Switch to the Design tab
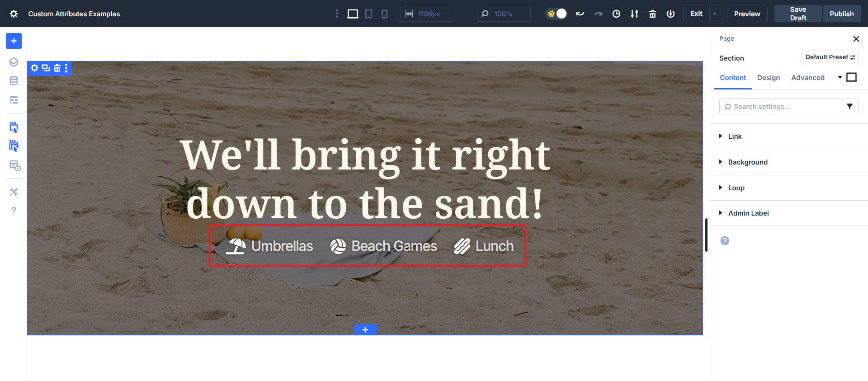The height and width of the screenshot is (381, 868). pos(768,78)
